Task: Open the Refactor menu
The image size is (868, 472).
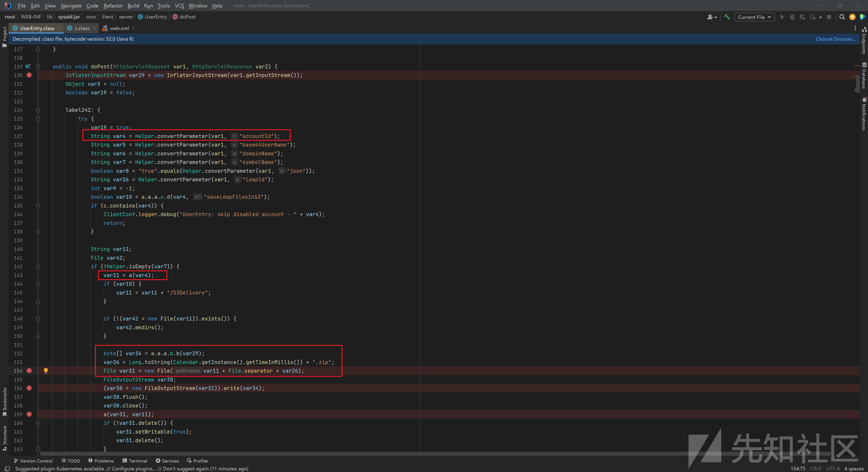Action: 113,5
